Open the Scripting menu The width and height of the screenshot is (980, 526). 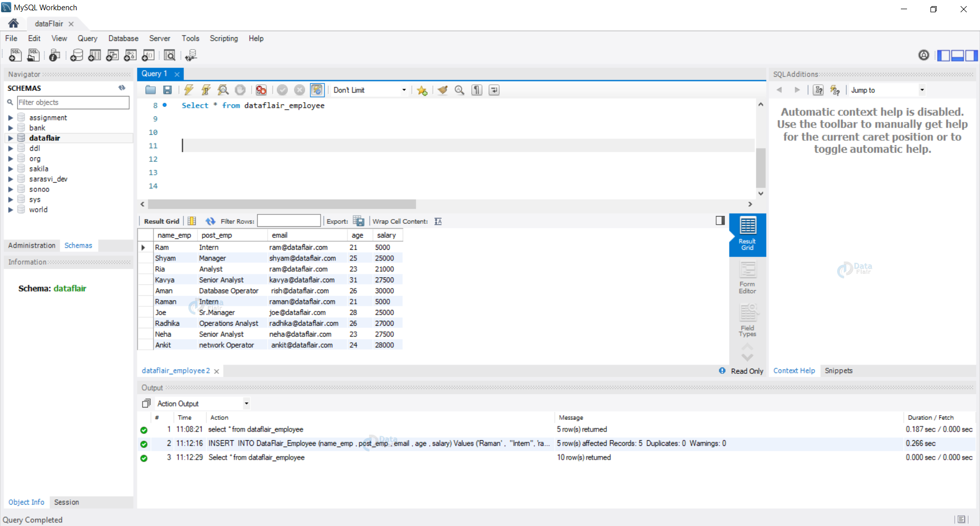tap(224, 38)
